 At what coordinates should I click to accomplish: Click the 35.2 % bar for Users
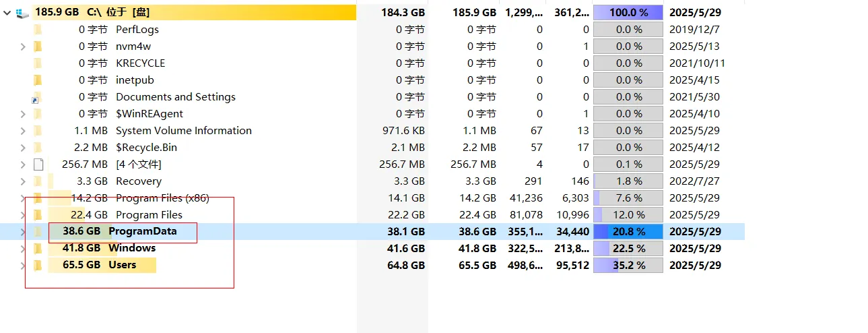coord(628,265)
